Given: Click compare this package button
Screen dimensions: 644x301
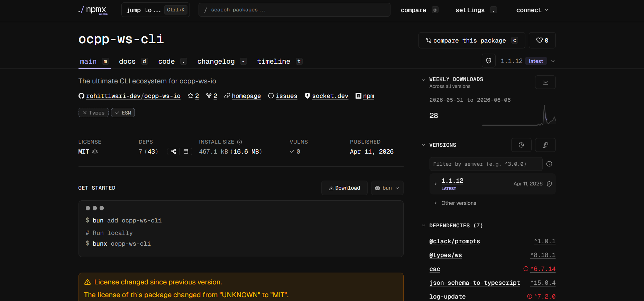Looking at the screenshot, I should tap(472, 40).
